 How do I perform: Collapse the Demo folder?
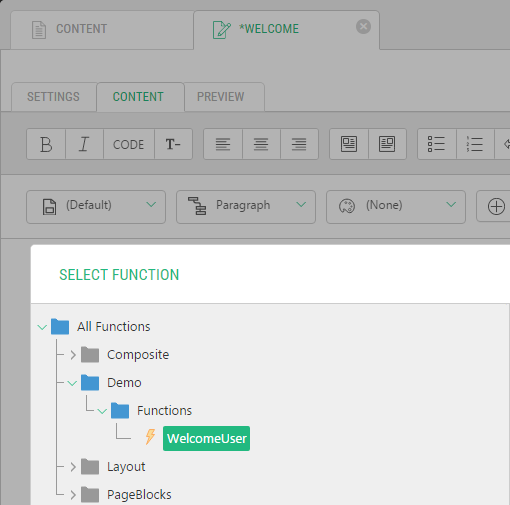click(72, 383)
